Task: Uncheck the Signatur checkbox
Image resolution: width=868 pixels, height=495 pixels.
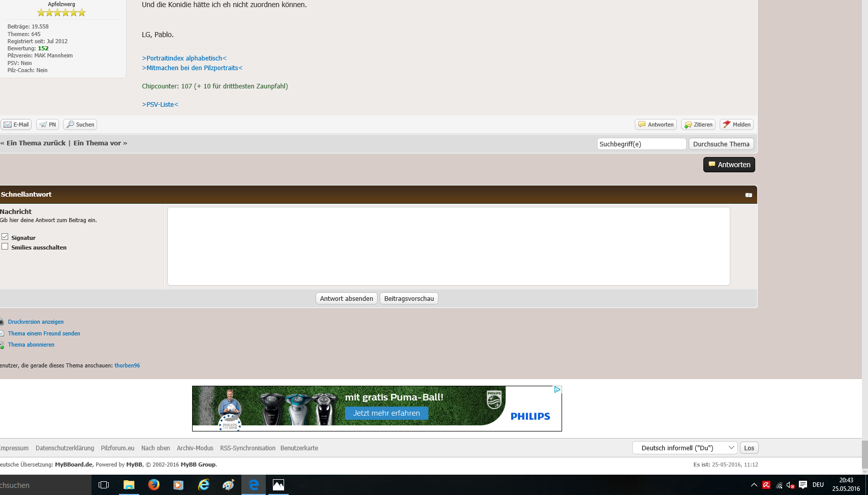Action: [x=5, y=237]
